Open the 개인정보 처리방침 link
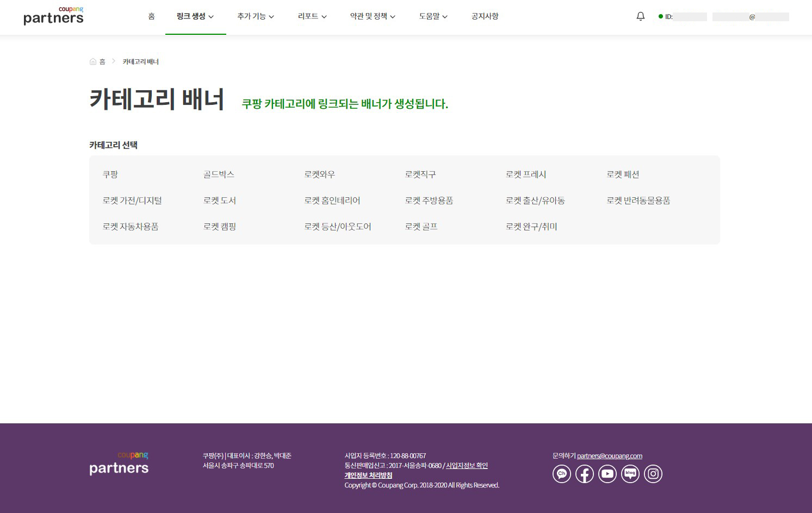 368,476
